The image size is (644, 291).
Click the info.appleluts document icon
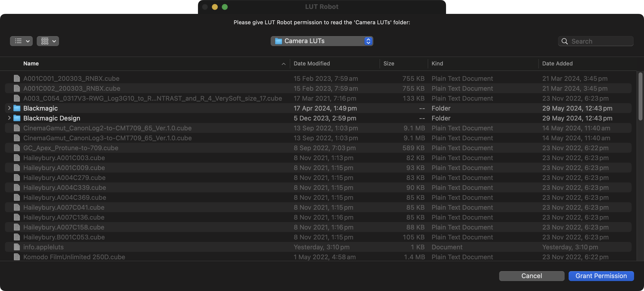pyautogui.click(x=17, y=247)
